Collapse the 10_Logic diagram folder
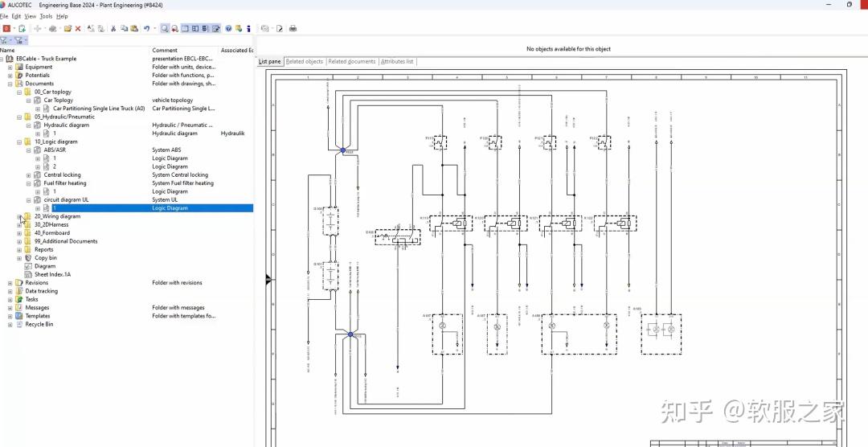The image size is (868, 447). 19,141
